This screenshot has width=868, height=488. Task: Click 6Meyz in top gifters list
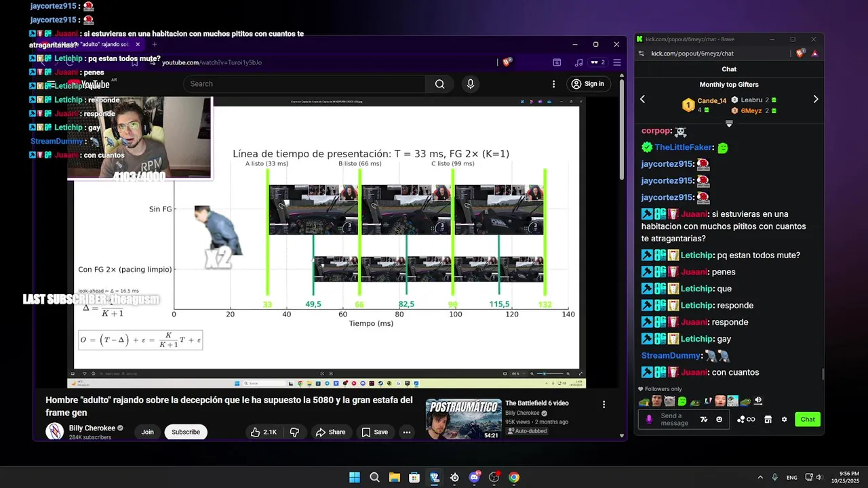(x=751, y=110)
